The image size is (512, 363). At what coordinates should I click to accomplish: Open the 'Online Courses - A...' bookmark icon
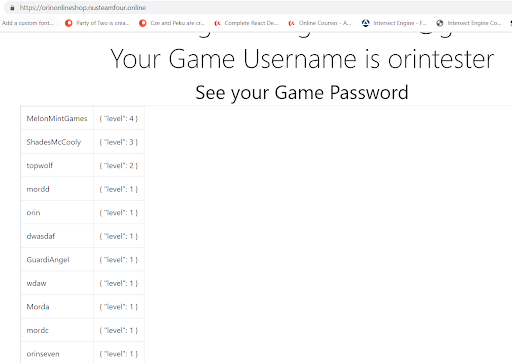coord(292,23)
